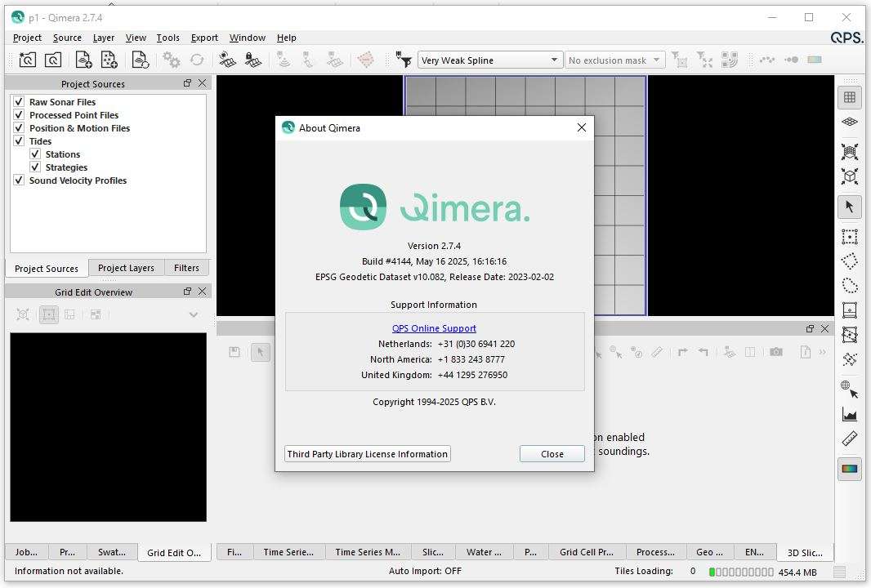Open the profile chart tool on right sidebar
Image resolution: width=871 pixels, height=588 pixels.
(849, 413)
